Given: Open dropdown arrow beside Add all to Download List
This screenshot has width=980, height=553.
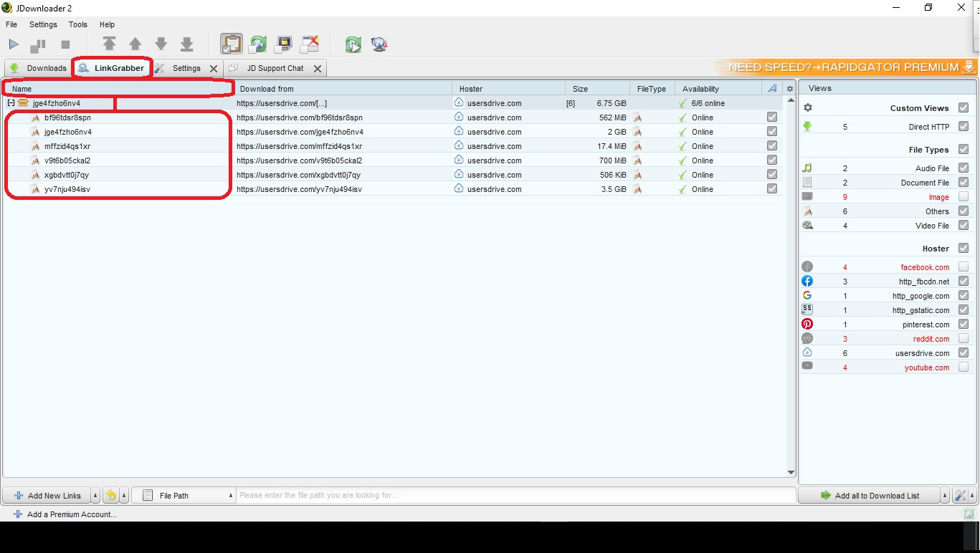Looking at the screenshot, I should pos(946,495).
